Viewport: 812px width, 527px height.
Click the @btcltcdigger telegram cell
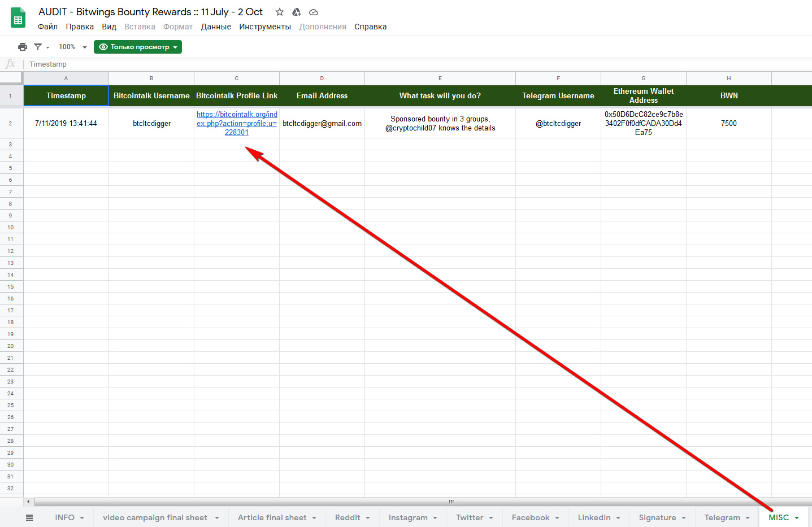coord(558,123)
